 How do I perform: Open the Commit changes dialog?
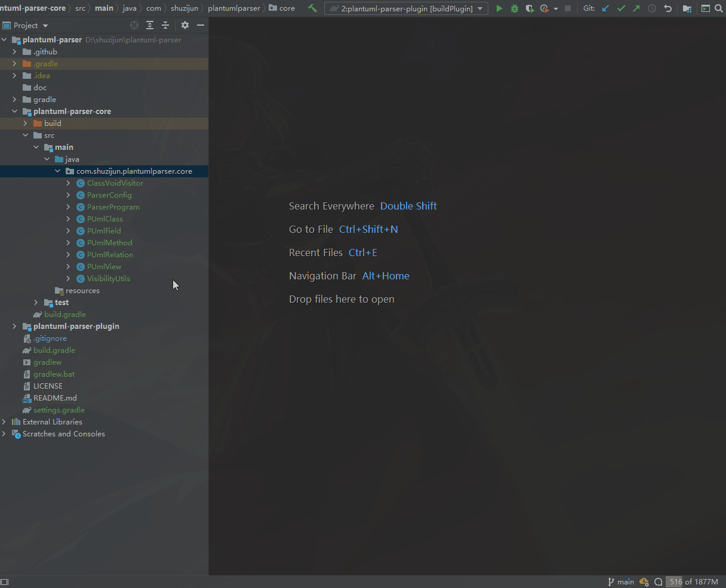[x=621, y=8]
